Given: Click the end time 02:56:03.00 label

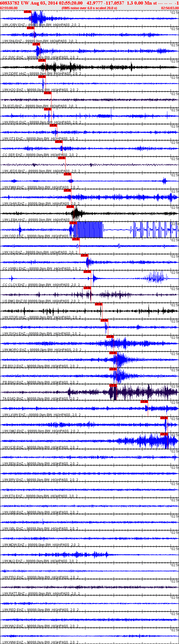Looking at the screenshot, I should [x=170, y=8].
